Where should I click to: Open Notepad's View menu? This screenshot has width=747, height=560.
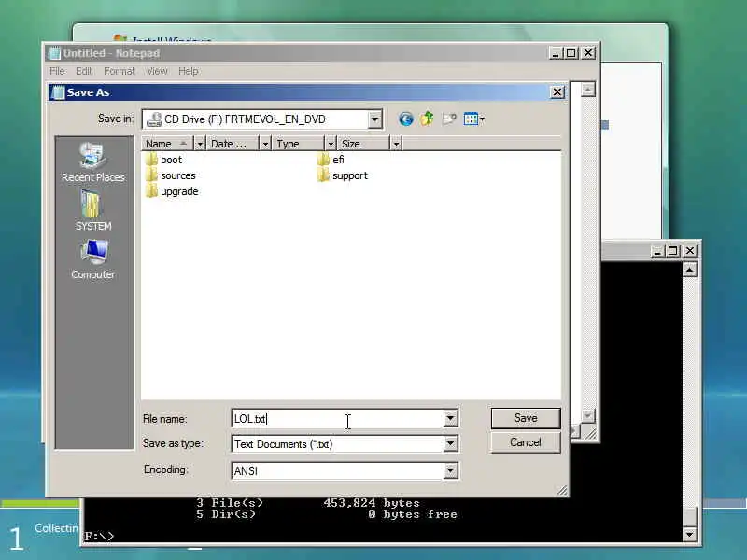point(157,71)
